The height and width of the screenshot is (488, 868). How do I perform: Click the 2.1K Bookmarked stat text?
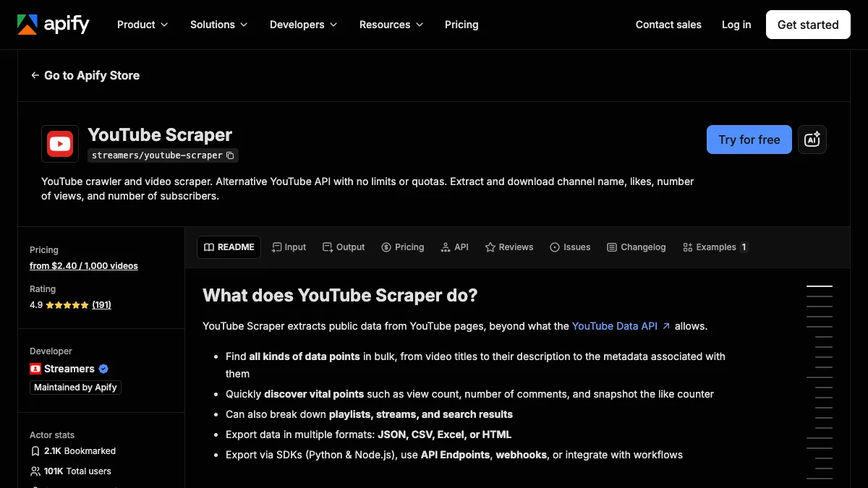tap(80, 451)
